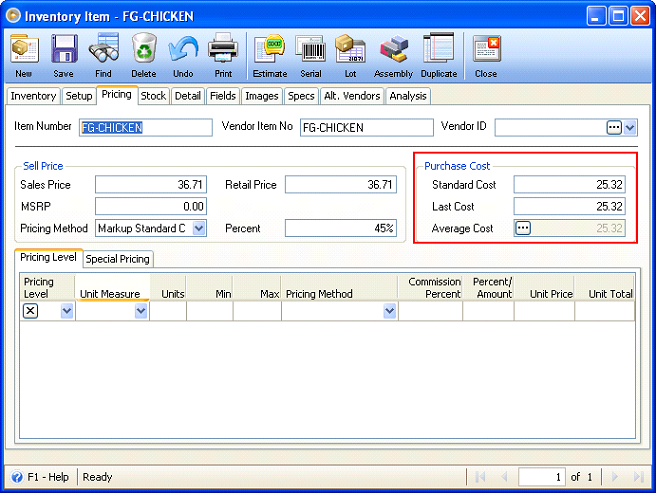Open Find with the binoculars icon
658x495 pixels.
click(x=104, y=50)
